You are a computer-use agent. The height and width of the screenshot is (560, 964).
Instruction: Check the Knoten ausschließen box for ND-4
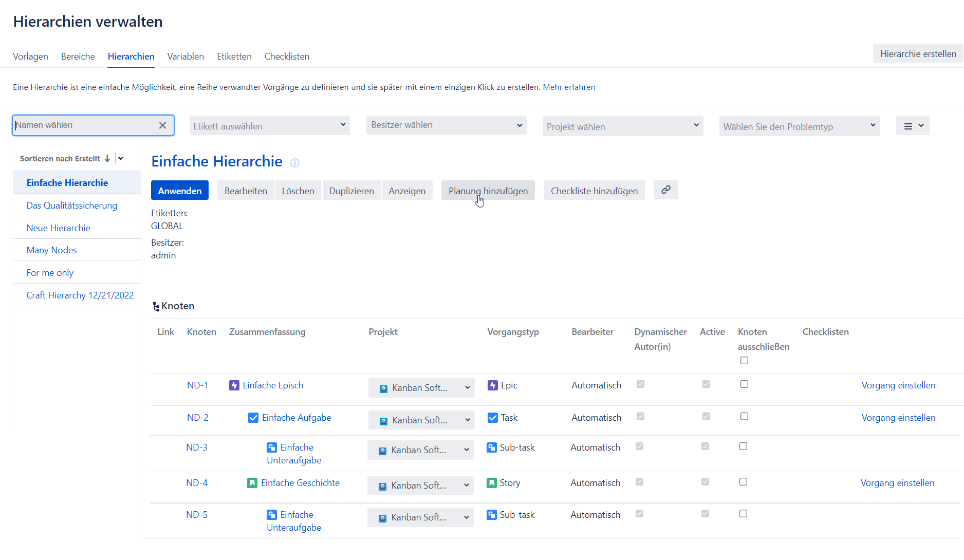[x=743, y=482]
